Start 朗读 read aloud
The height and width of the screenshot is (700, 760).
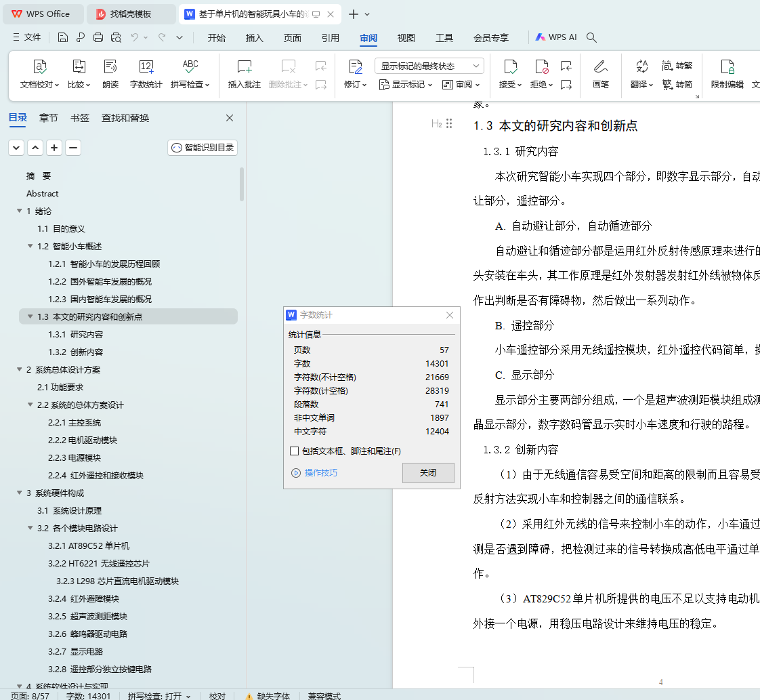click(110, 74)
